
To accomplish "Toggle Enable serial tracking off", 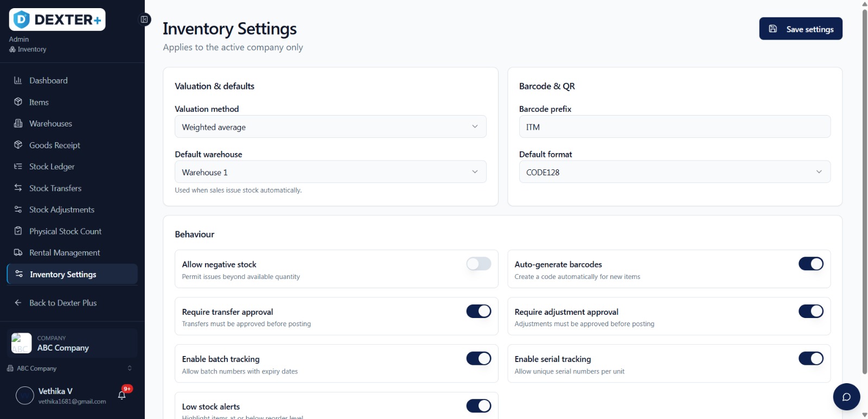I will coord(811,358).
